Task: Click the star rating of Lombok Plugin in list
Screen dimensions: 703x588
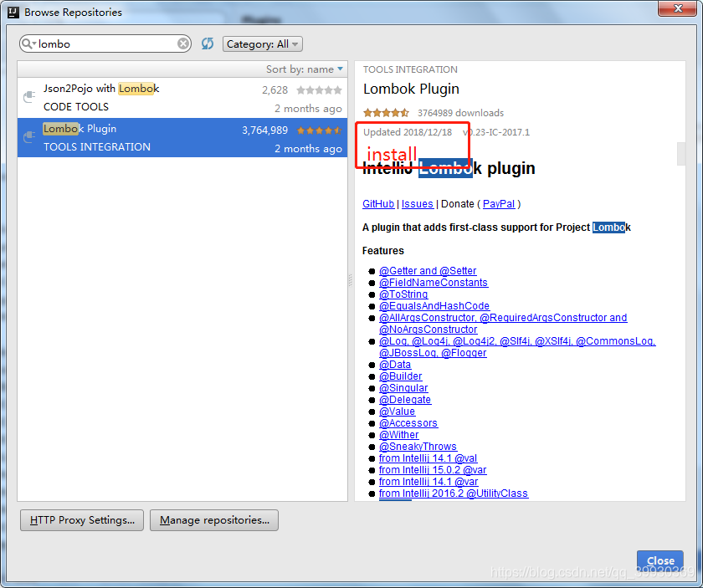Action: coord(319,130)
